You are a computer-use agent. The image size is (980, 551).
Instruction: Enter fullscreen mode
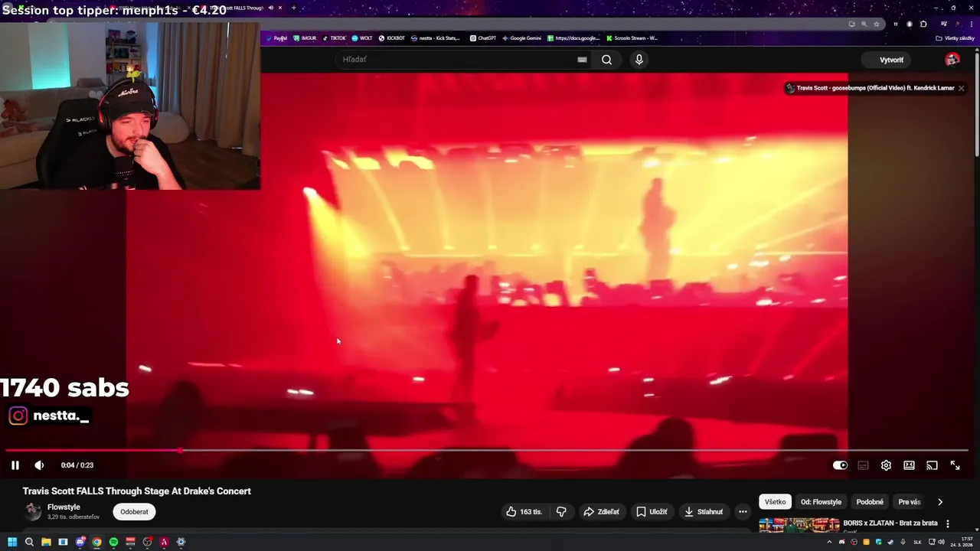click(x=955, y=465)
